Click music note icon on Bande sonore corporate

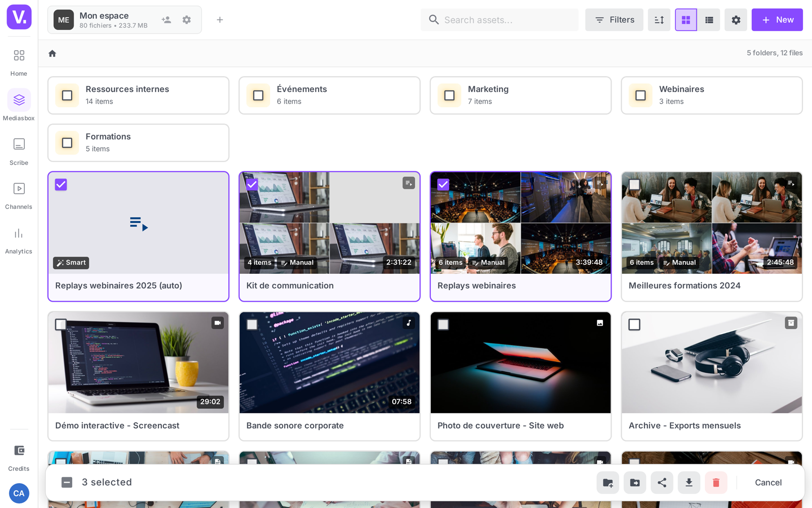409,323
